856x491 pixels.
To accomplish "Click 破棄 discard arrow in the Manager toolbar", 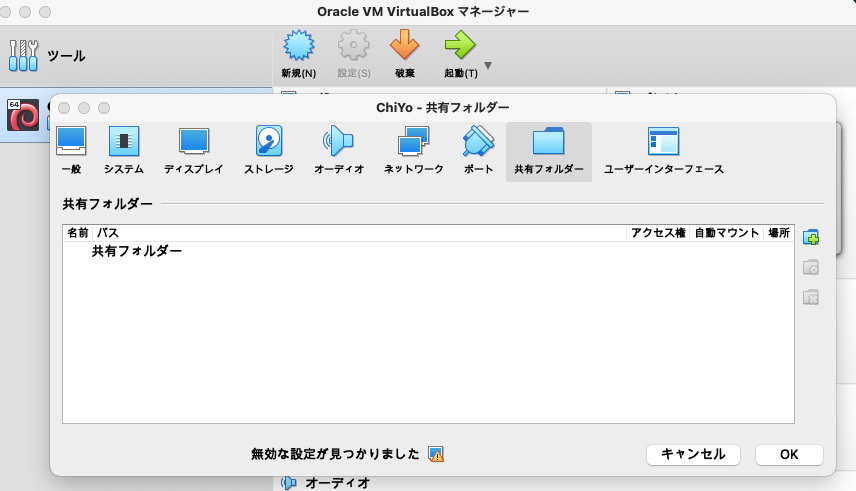I will [405, 54].
